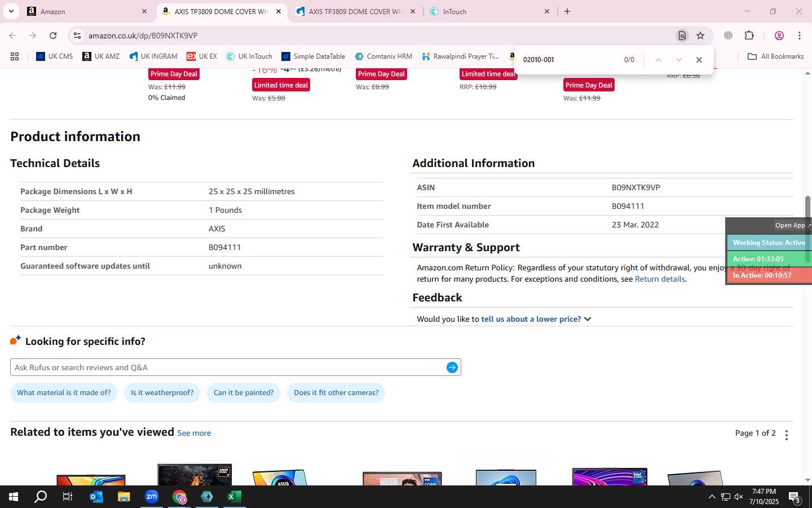Open the Chrome profile avatar
This screenshot has height=508, width=812.
pos(779,36)
